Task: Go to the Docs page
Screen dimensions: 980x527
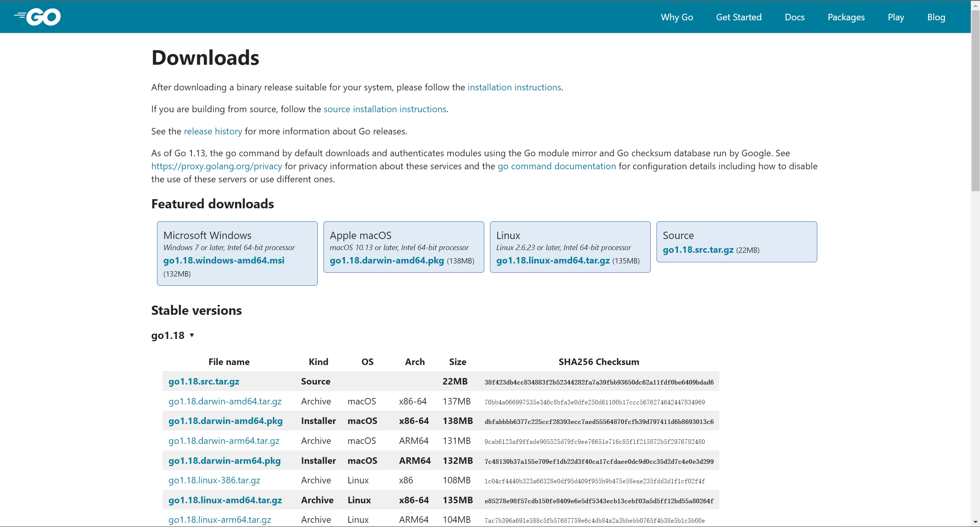Action: (794, 17)
